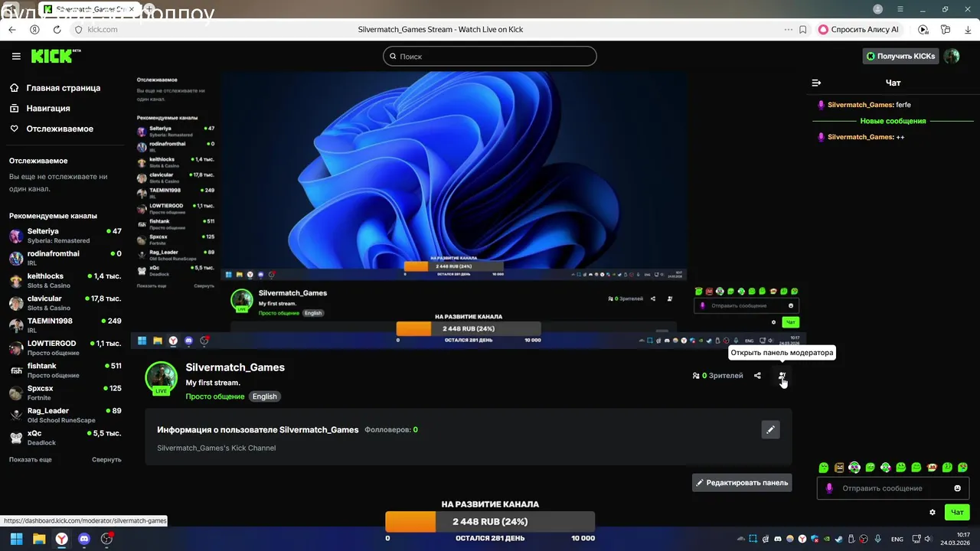Click the KICK logo

click(56, 56)
